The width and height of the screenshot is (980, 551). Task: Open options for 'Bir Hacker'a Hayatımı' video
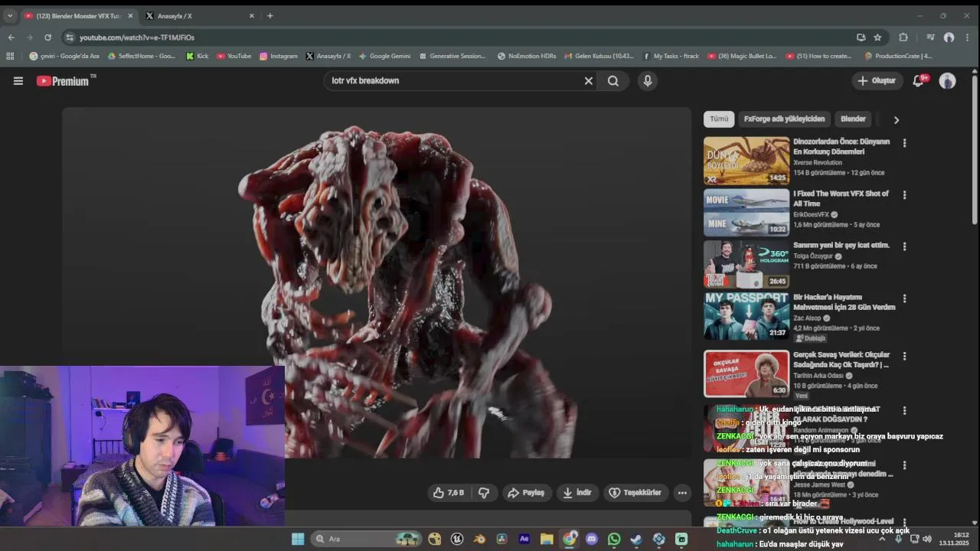[x=904, y=298]
